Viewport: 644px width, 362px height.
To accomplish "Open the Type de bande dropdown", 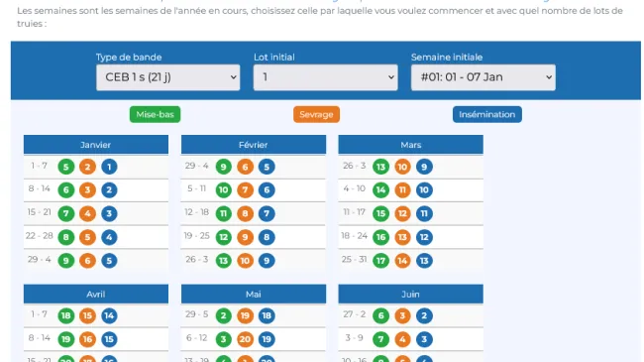I will click(x=168, y=77).
